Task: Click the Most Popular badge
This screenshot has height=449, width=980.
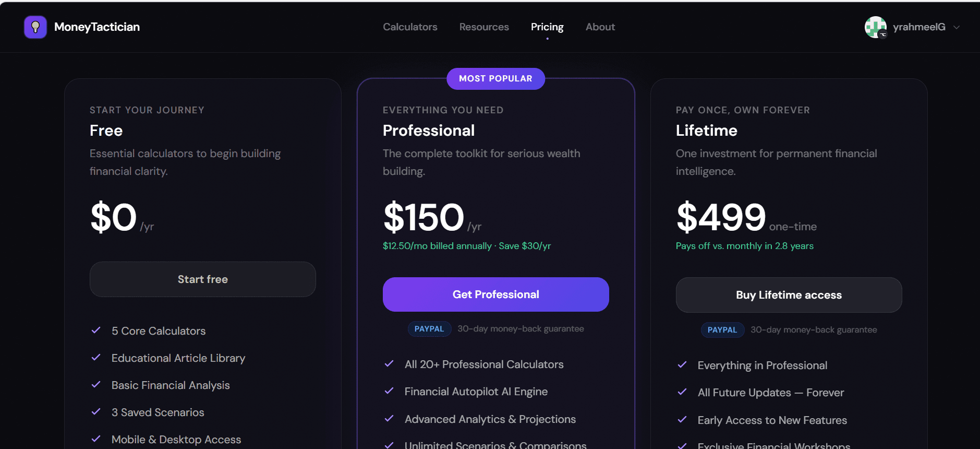Action: pos(495,79)
